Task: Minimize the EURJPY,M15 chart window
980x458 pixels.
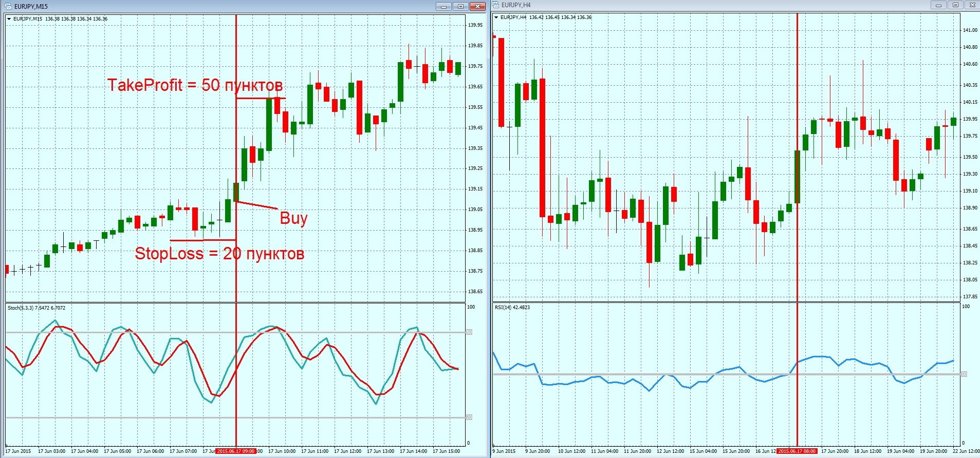Action: (443, 7)
